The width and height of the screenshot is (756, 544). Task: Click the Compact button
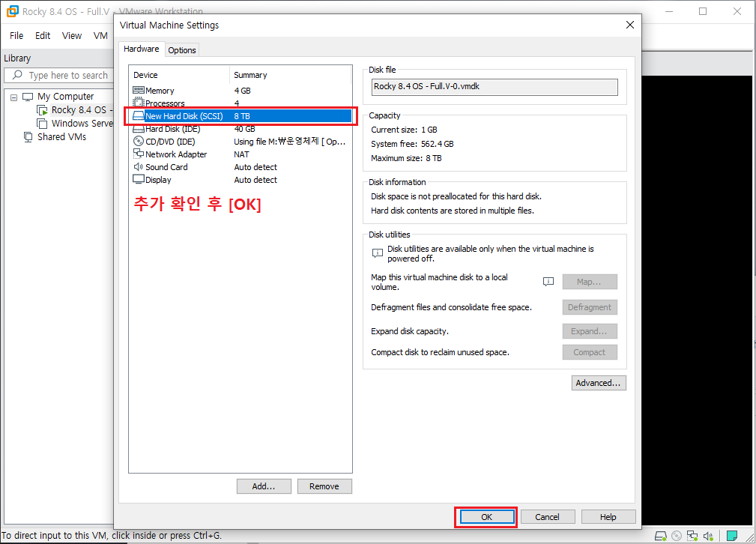coord(590,352)
